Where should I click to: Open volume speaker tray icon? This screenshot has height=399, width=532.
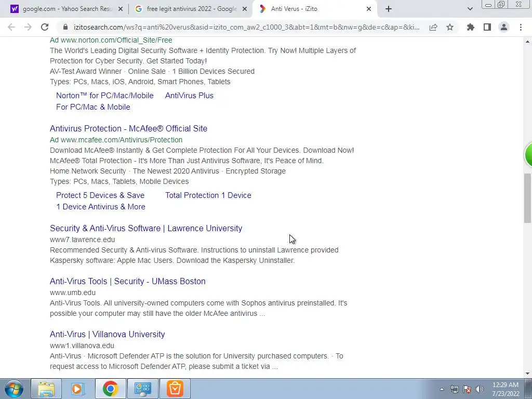(x=480, y=389)
